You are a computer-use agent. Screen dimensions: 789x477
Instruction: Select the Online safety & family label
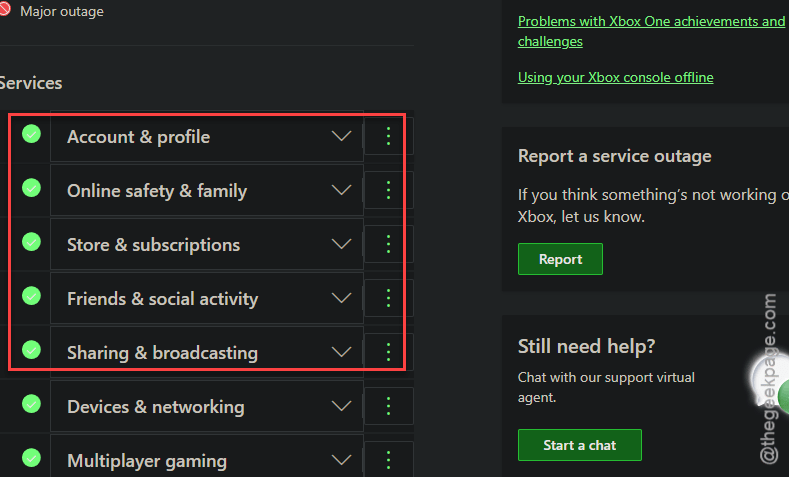pyautogui.click(x=157, y=191)
